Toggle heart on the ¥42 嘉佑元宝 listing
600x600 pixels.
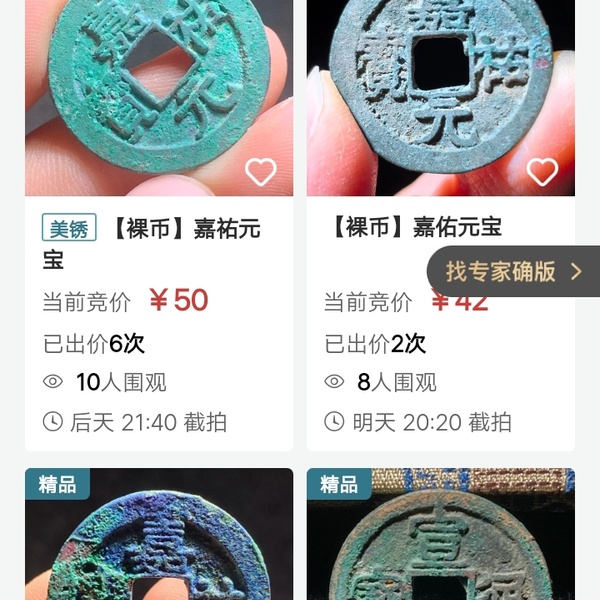point(542,172)
